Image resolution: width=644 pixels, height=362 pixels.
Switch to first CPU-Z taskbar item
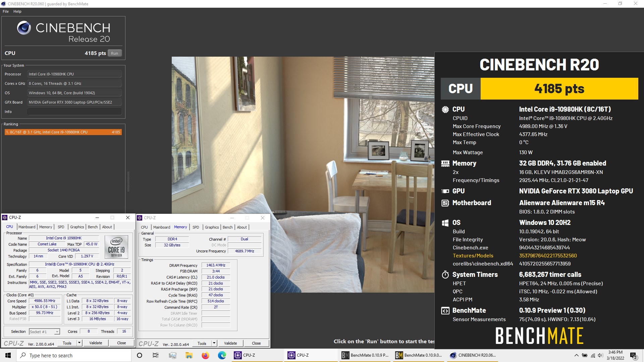point(258,355)
